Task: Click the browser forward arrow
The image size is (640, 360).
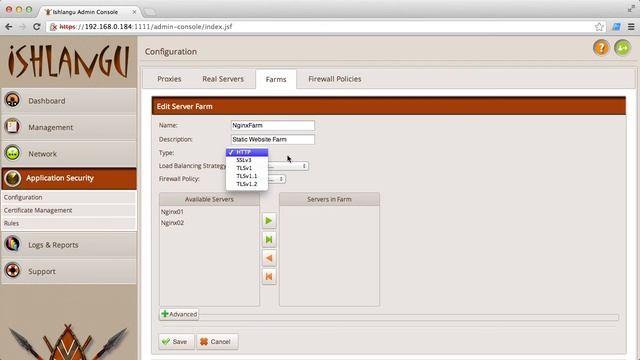Action: click(x=22, y=27)
